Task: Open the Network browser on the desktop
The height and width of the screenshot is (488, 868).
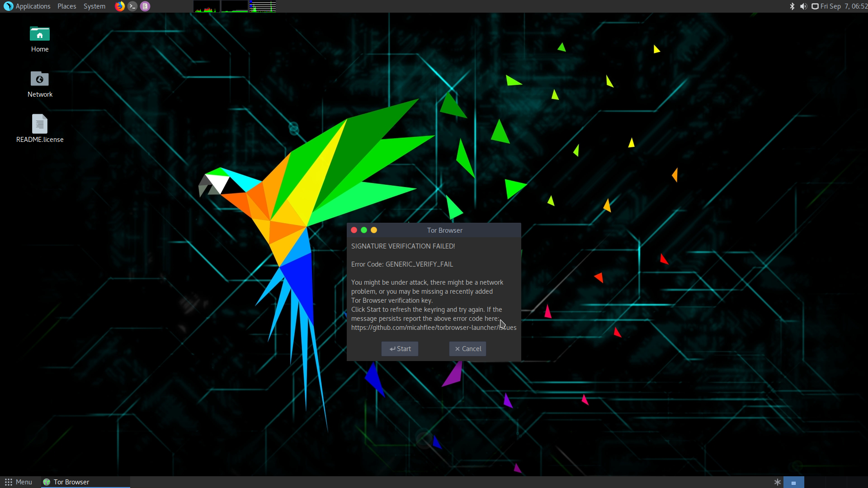Action: point(39,84)
